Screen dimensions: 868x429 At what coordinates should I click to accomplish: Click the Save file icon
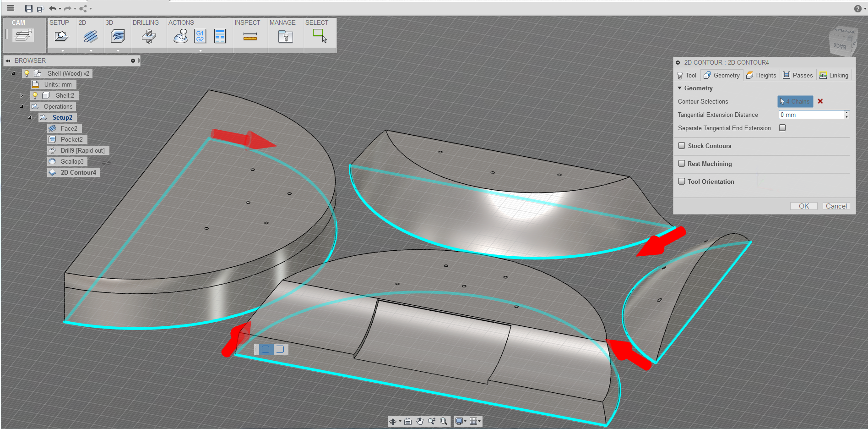28,8
